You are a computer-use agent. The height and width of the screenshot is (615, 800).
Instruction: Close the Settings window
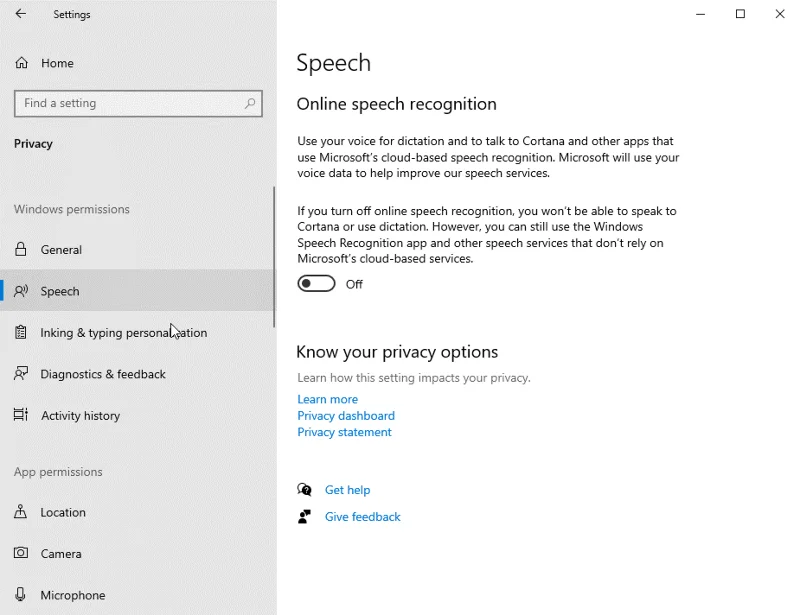780,14
